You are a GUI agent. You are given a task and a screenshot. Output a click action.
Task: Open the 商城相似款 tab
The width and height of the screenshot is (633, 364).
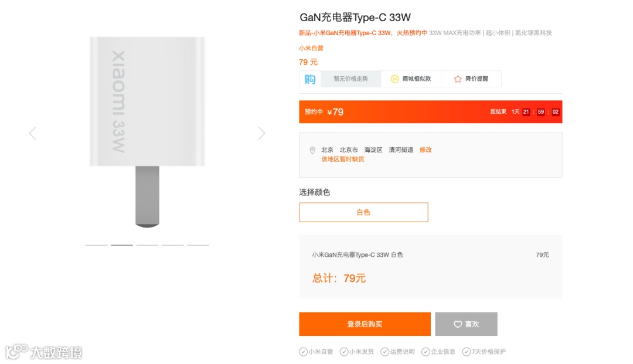[411, 79]
